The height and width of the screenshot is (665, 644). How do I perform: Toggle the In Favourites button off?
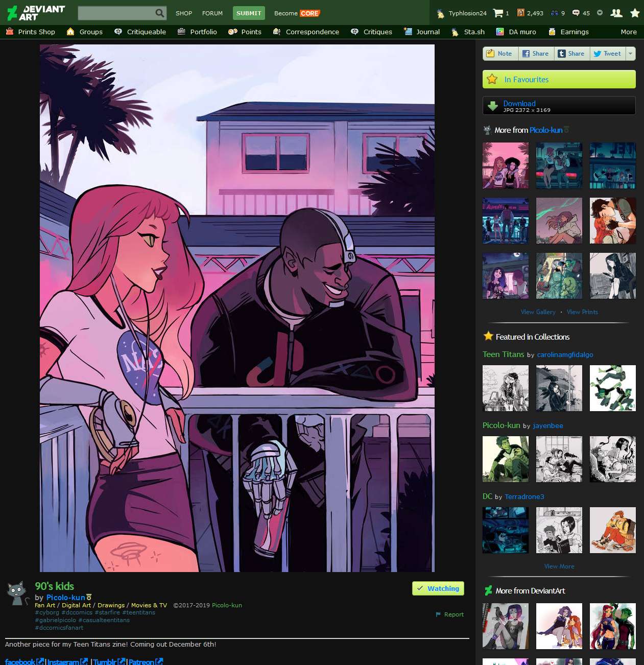[559, 79]
